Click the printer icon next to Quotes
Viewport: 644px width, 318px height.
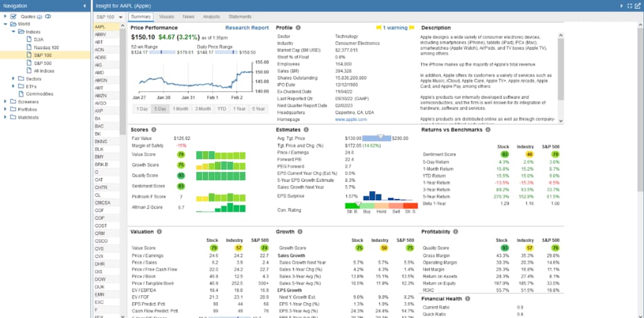[x=40, y=17]
